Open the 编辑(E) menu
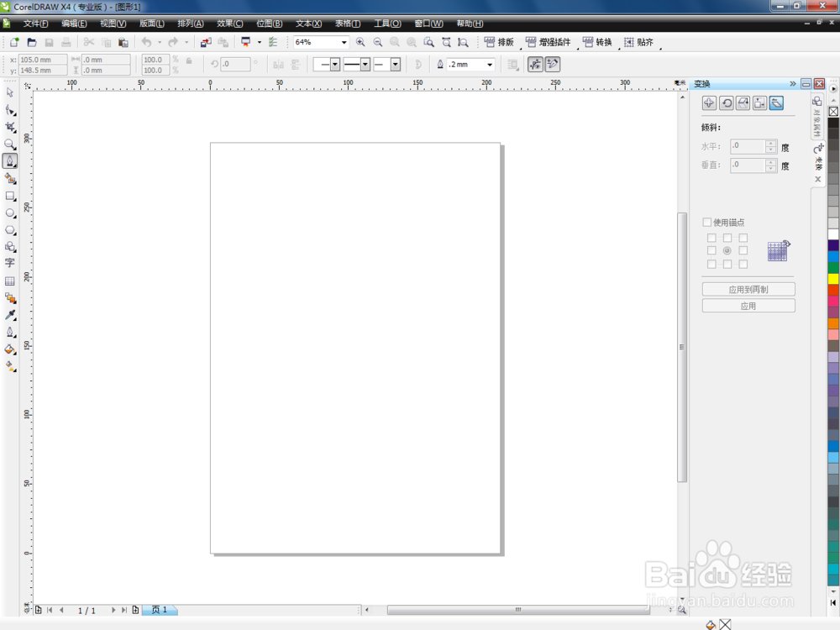Image resolution: width=840 pixels, height=630 pixels. (x=74, y=24)
